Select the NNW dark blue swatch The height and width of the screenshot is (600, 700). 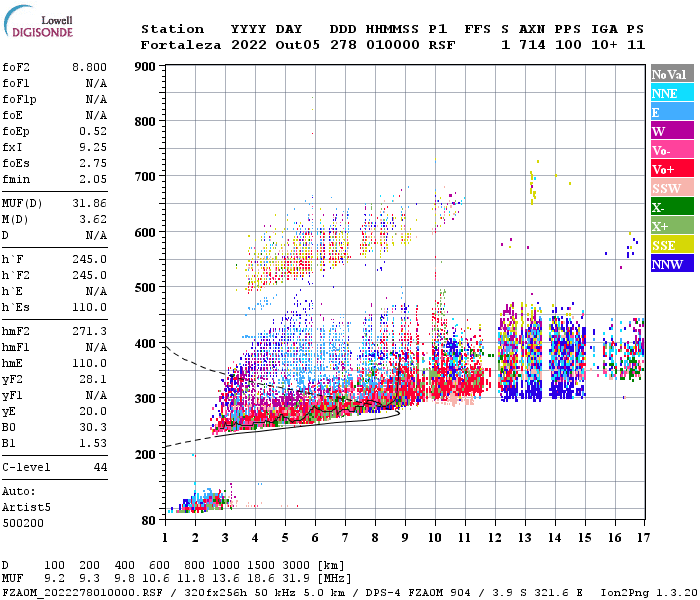coord(672,263)
